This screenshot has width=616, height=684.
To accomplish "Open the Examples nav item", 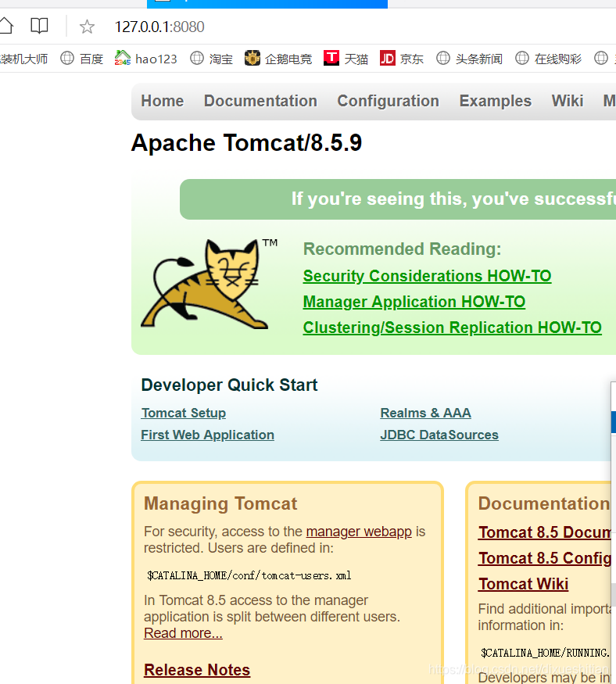I will (495, 101).
